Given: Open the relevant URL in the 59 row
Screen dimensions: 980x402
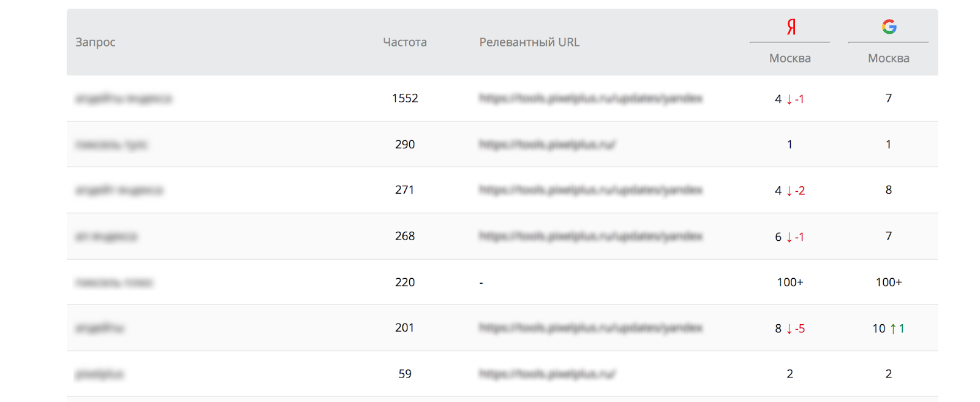Looking at the screenshot, I should (547, 374).
